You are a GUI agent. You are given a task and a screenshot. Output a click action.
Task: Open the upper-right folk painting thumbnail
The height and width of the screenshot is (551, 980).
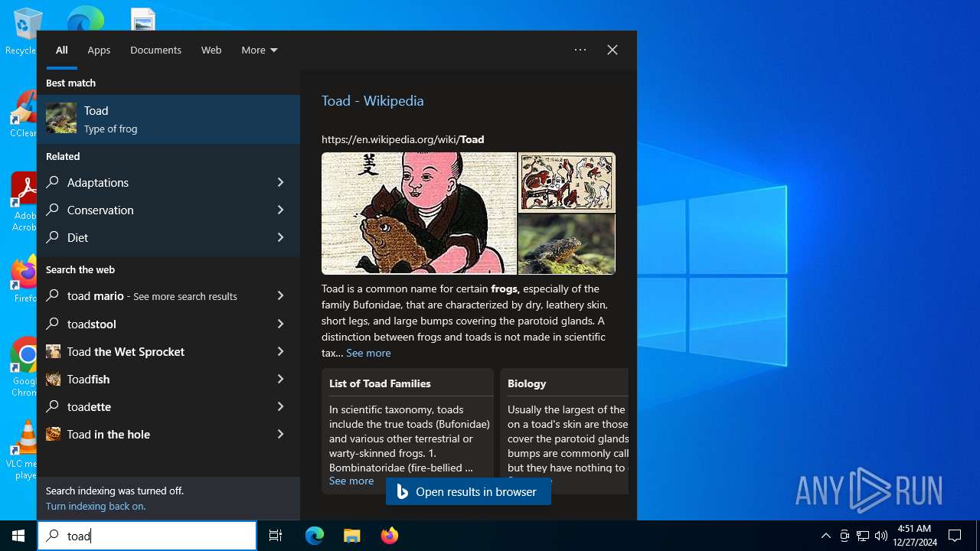[x=567, y=182]
